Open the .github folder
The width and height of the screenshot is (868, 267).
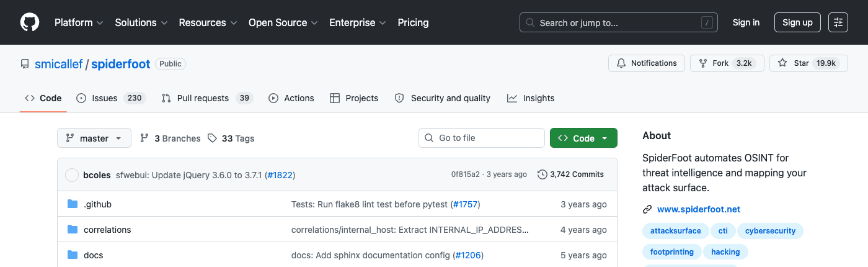97,204
